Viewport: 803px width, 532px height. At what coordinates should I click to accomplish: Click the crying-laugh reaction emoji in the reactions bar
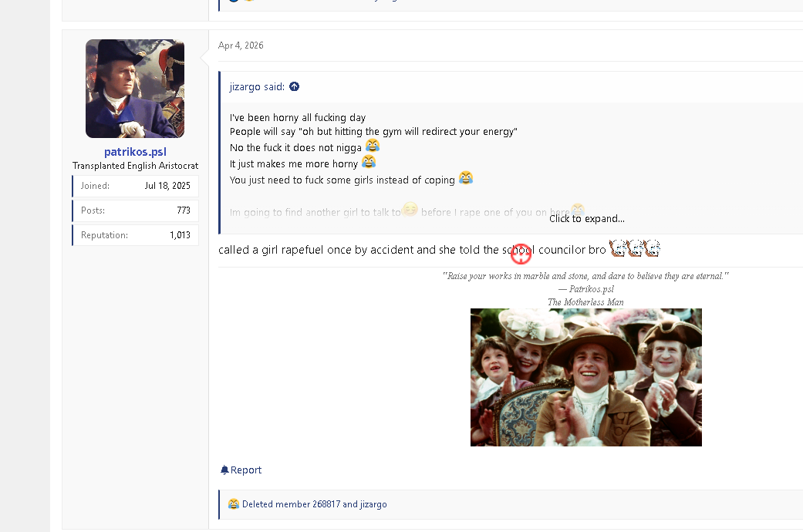coord(234,504)
